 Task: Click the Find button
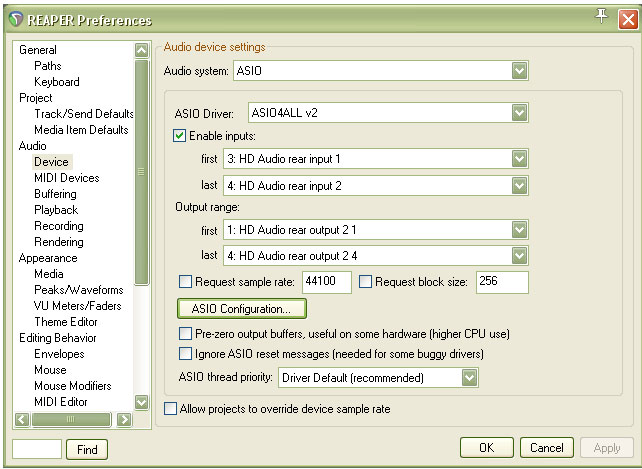tap(87, 450)
